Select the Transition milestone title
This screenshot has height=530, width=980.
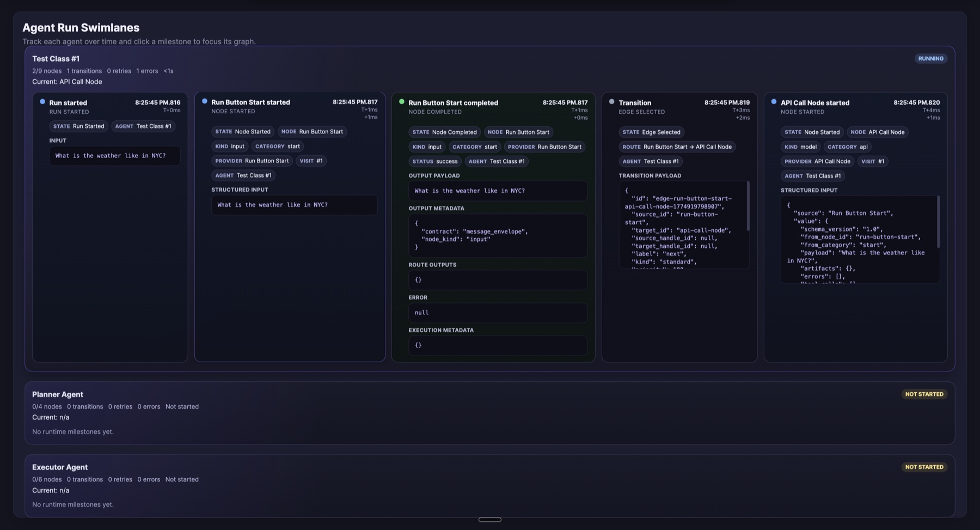(635, 102)
